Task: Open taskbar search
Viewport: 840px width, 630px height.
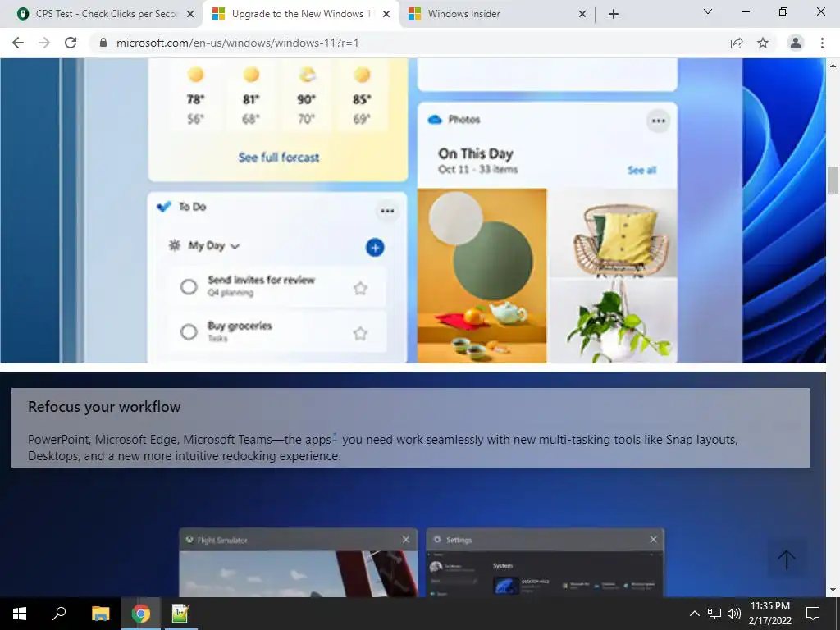Action: click(59, 614)
